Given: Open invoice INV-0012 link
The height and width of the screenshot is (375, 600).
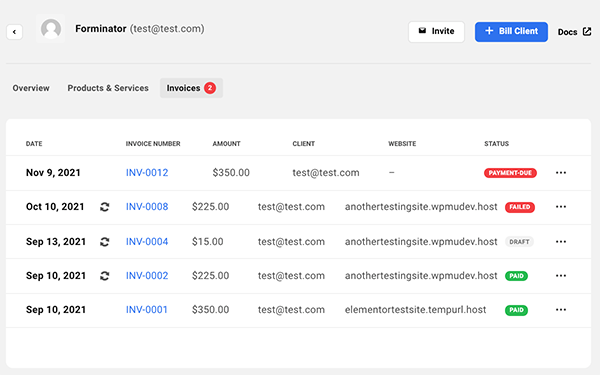Looking at the screenshot, I should [147, 173].
